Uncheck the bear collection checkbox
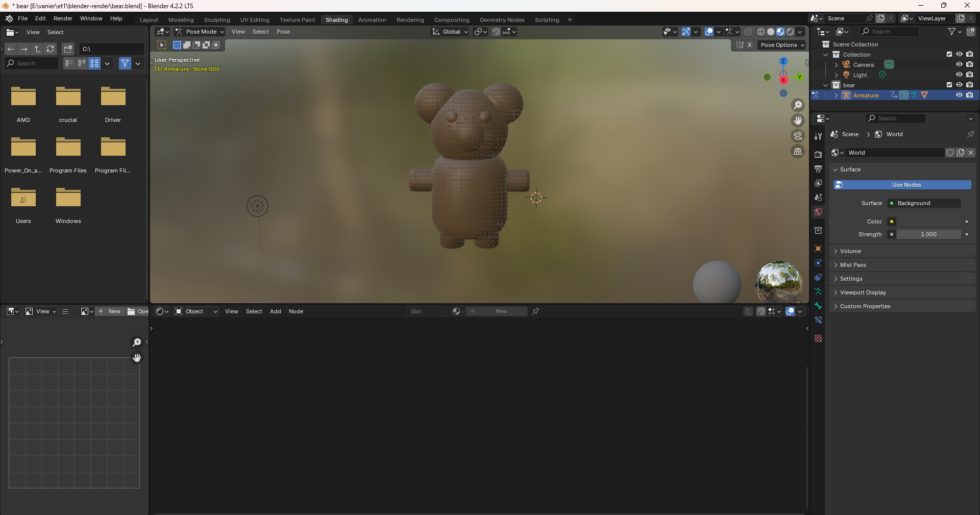980x515 pixels. pos(949,85)
